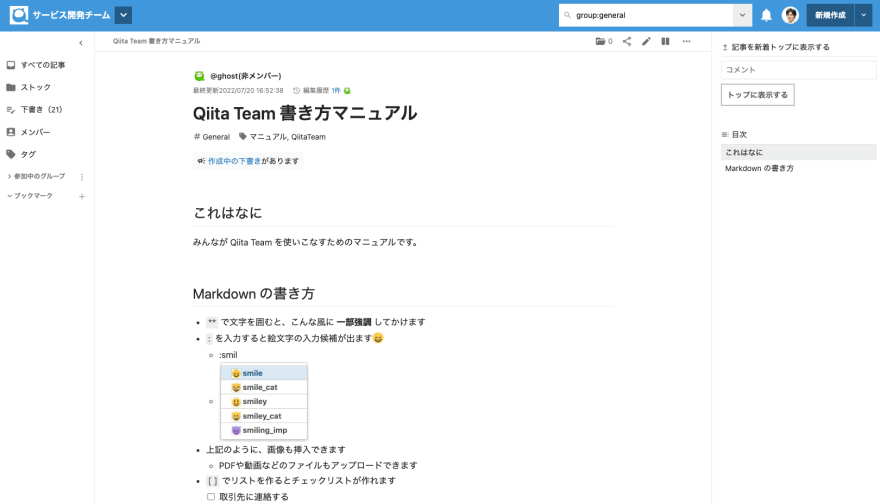Toggle the two-column view icon
This screenshot has height=504, width=880.
pyautogui.click(x=666, y=41)
